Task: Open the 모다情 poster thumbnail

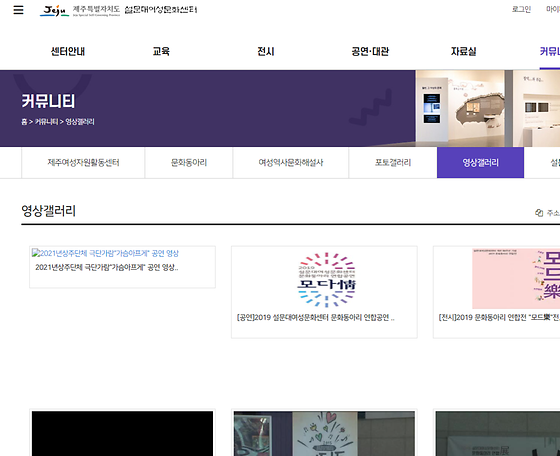Action: point(326,280)
